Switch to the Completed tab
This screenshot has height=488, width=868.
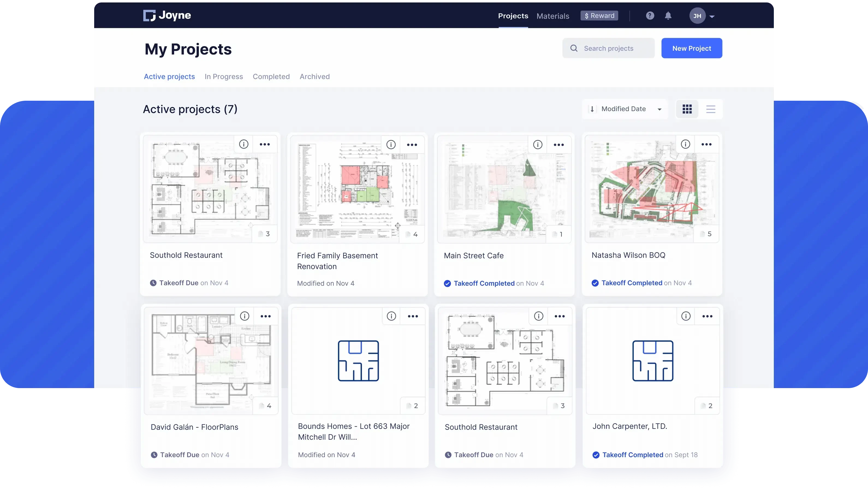tap(271, 76)
